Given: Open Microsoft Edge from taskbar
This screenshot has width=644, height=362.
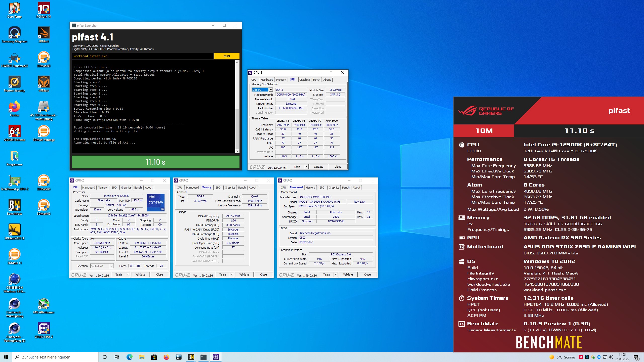Looking at the screenshot, I should coord(129,357).
